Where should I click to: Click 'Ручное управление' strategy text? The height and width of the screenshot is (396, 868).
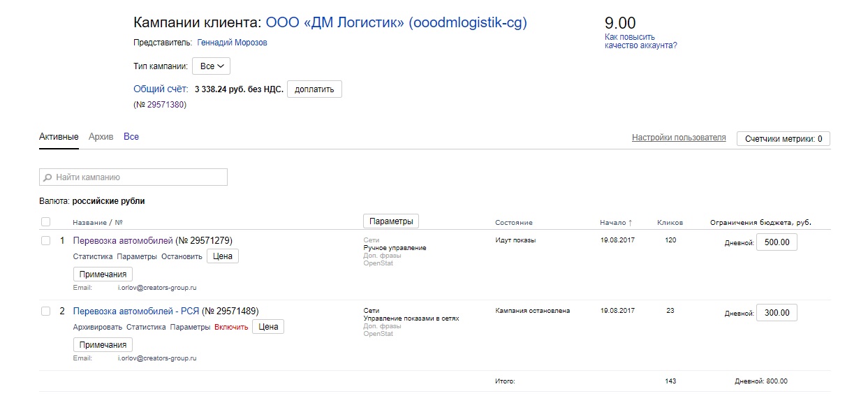click(395, 248)
